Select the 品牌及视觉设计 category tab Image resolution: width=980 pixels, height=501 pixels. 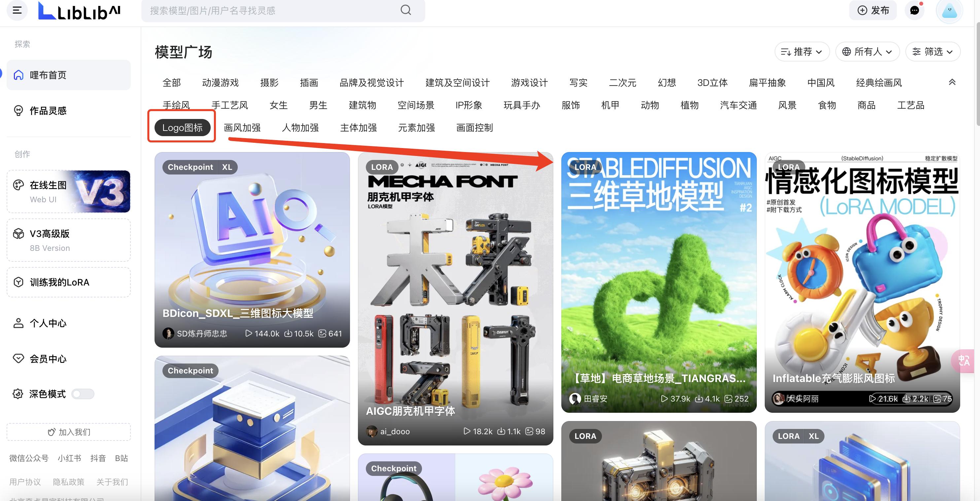pyautogui.click(x=371, y=83)
